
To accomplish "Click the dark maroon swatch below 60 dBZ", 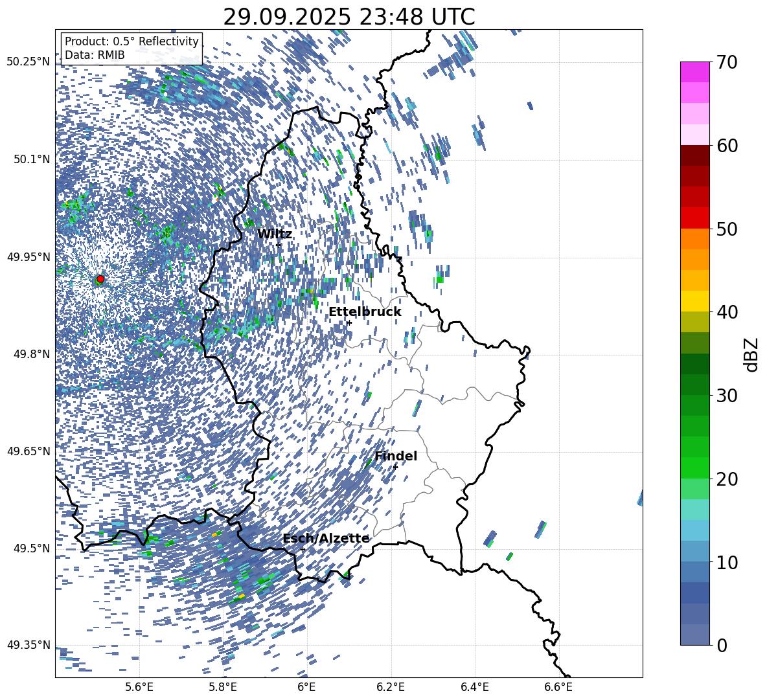I will pos(694,155).
